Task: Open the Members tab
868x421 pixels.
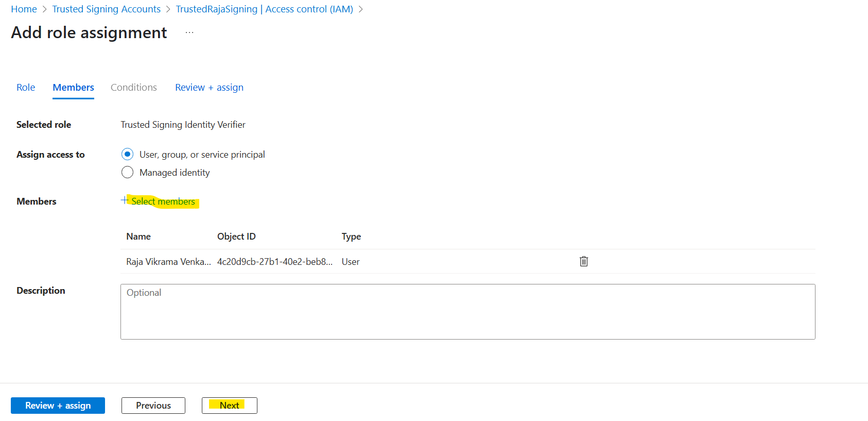Action: click(73, 88)
